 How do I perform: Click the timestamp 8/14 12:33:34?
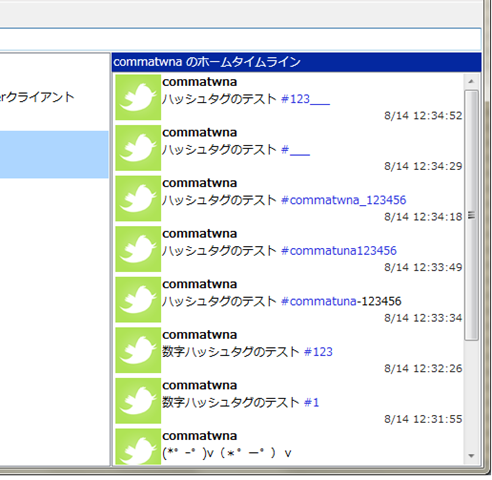423,318
